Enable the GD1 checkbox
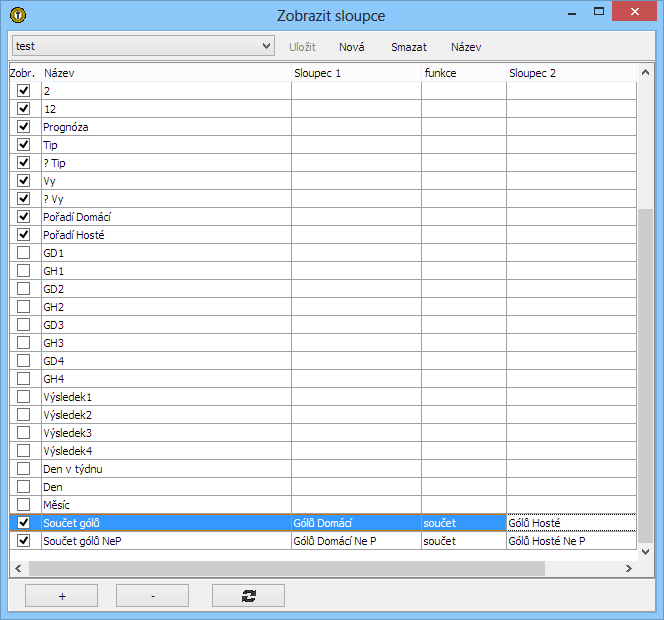 (x=23, y=252)
